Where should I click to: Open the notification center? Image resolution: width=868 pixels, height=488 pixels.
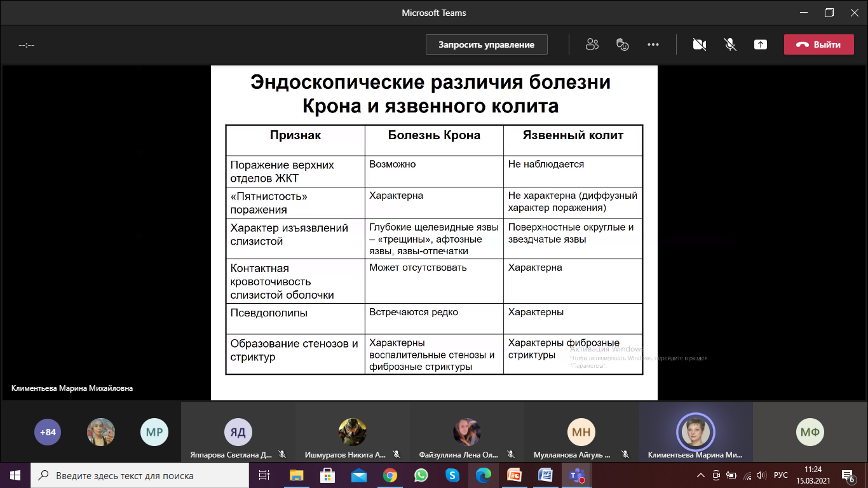(x=848, y=475)
